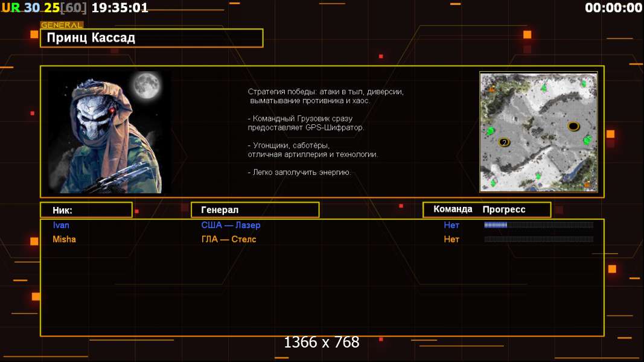Click start position 2 marker on minimap
644x362 pixels.
click(504, 142)
